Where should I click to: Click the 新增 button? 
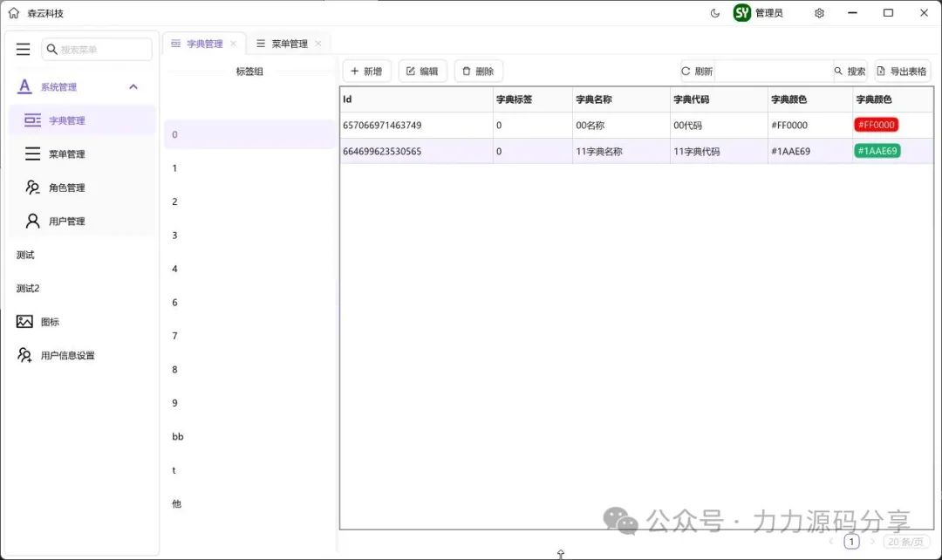(366, 72)
